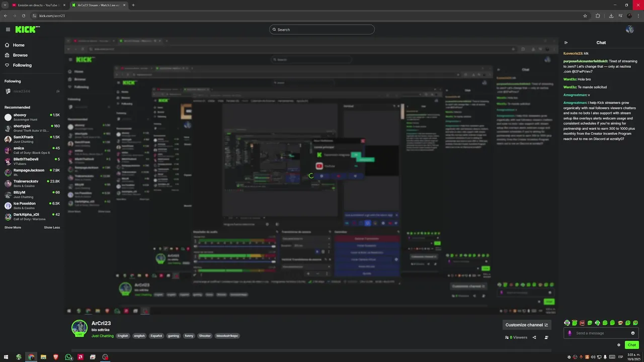Select the funny tag

point(189,336)
